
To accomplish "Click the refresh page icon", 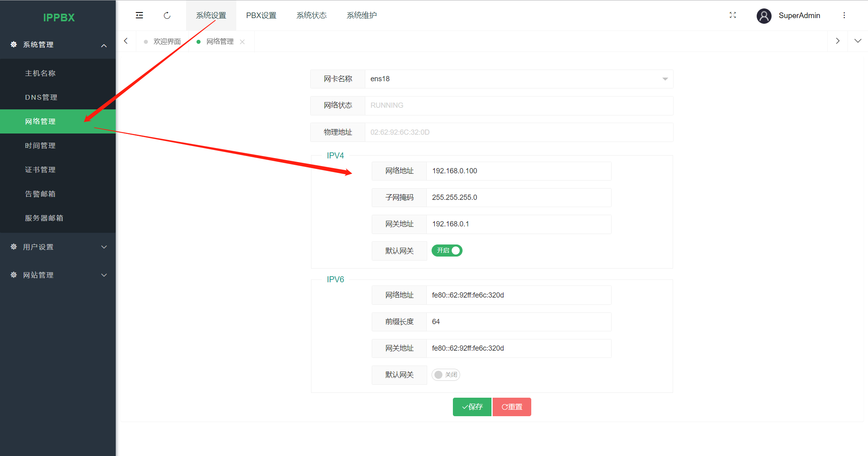I will pos(167,15).
